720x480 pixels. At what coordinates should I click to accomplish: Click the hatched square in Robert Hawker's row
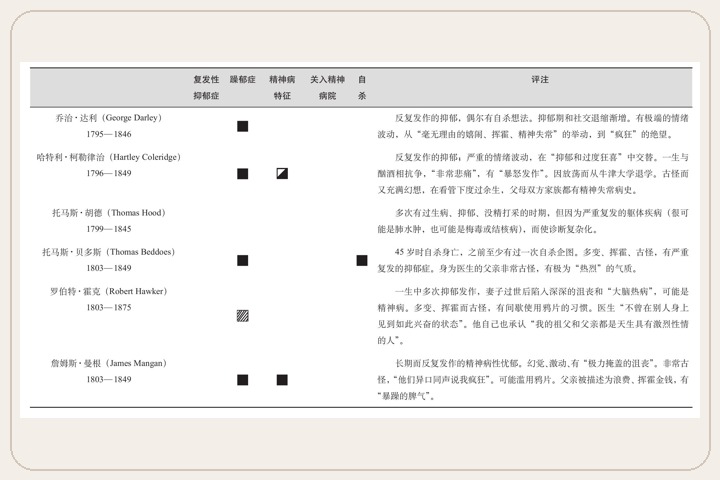(x=242, y=316)
